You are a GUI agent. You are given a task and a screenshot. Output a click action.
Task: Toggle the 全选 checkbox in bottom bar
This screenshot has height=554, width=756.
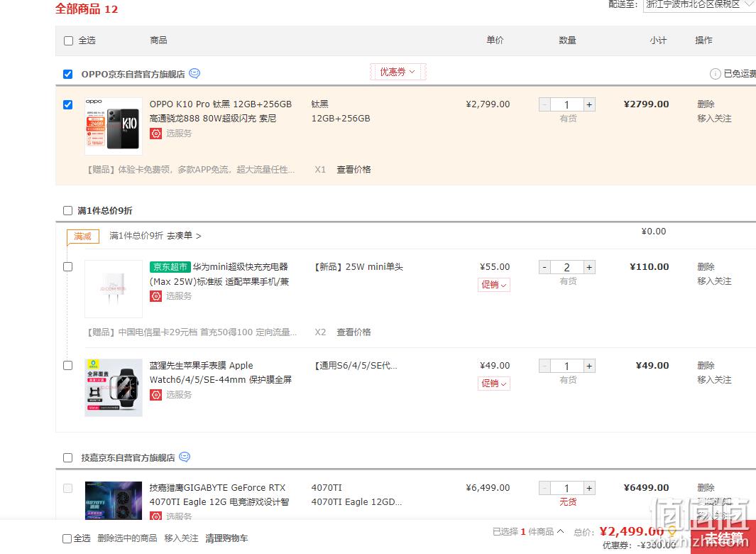[x=67, y=538]
